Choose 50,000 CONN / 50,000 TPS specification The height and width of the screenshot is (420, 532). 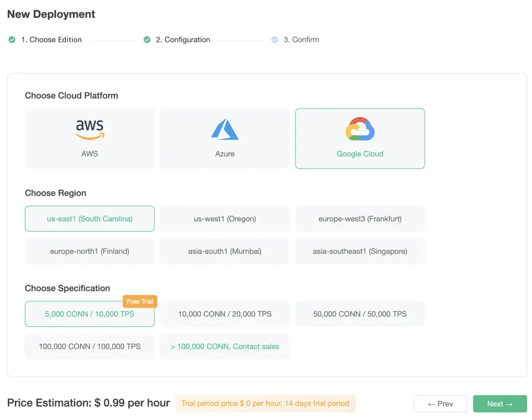coord(360,314)
